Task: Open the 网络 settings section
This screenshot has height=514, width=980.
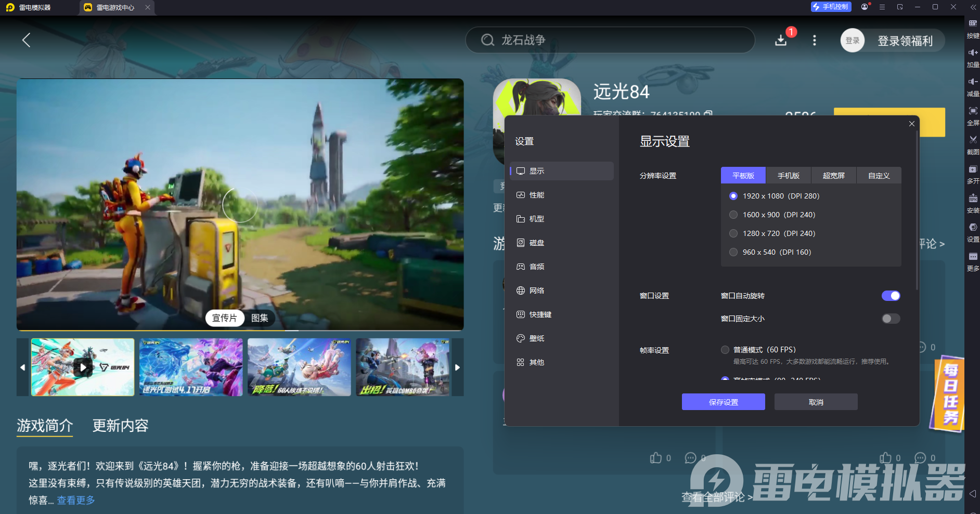Action: point(562,291)
